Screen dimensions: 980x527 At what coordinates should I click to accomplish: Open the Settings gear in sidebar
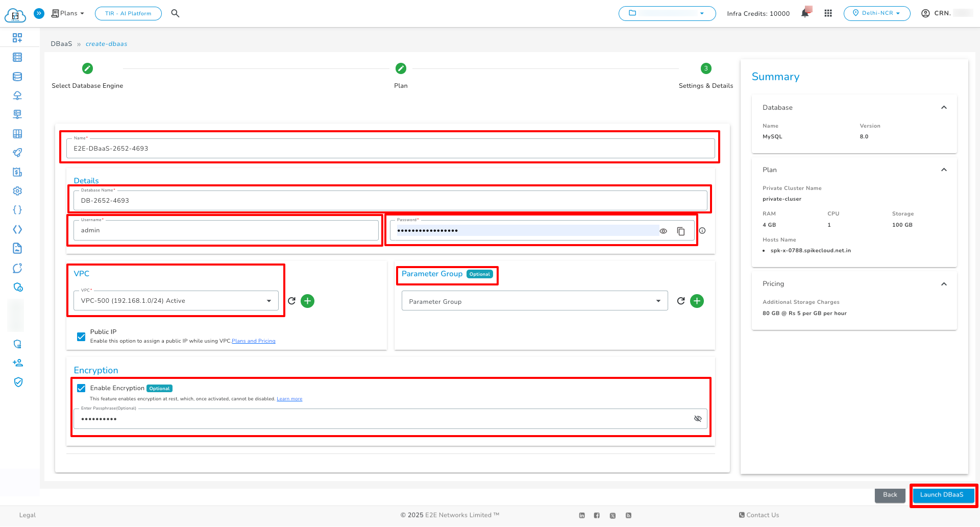tap(17, 190)
